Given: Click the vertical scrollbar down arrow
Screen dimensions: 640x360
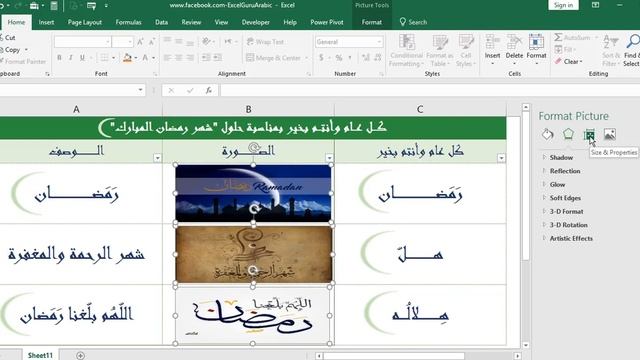Looking at the screenshot, I should point(526,345).
